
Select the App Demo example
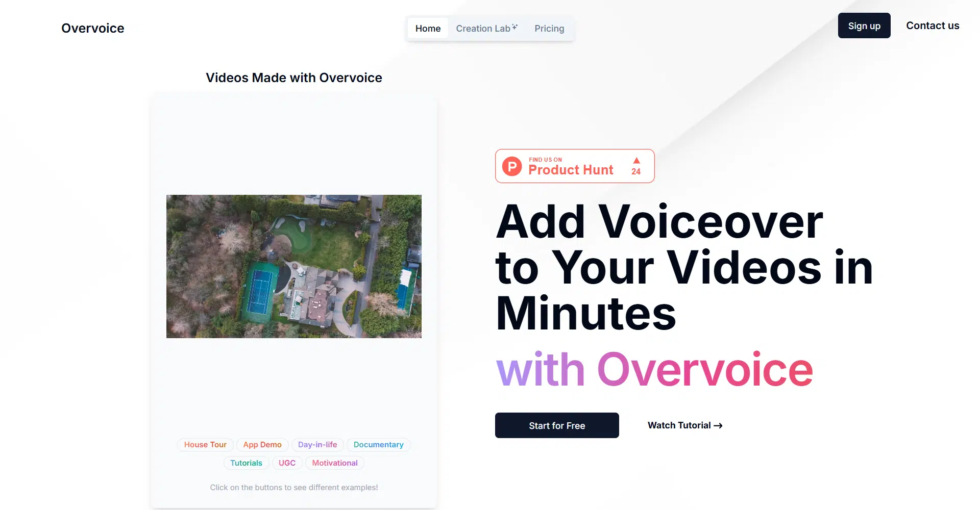click(262, 445)
